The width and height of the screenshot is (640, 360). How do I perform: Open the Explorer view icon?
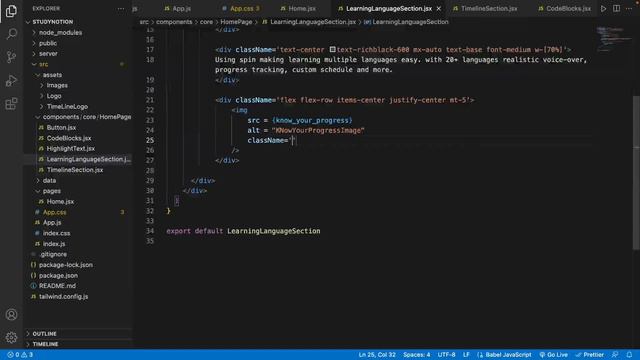click(x=11, y=11)
